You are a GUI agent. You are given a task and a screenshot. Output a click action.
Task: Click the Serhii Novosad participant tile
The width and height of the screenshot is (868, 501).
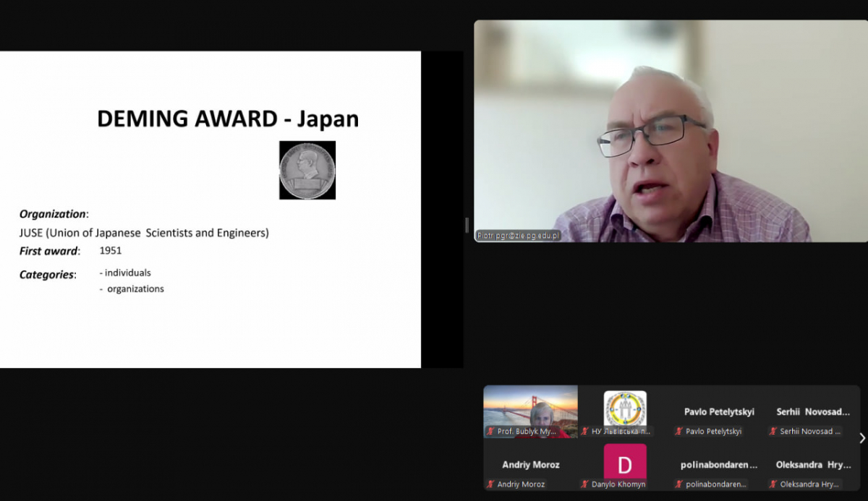[813, 412]
